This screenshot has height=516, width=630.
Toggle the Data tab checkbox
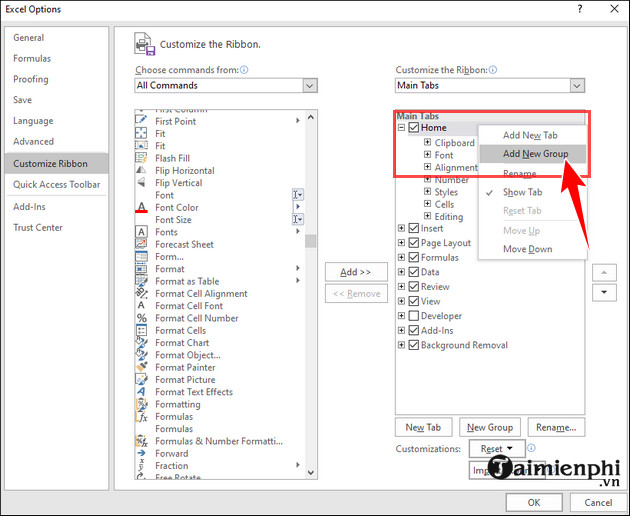[413, 272]
